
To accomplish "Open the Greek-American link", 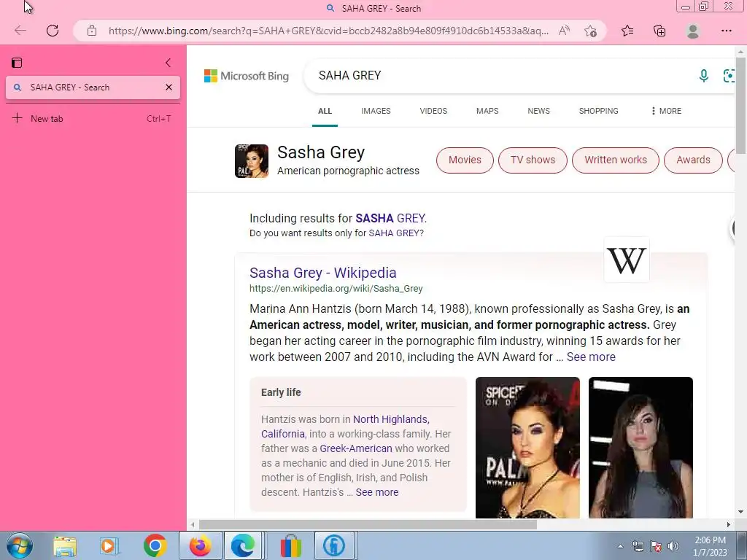I will [356, 448].
